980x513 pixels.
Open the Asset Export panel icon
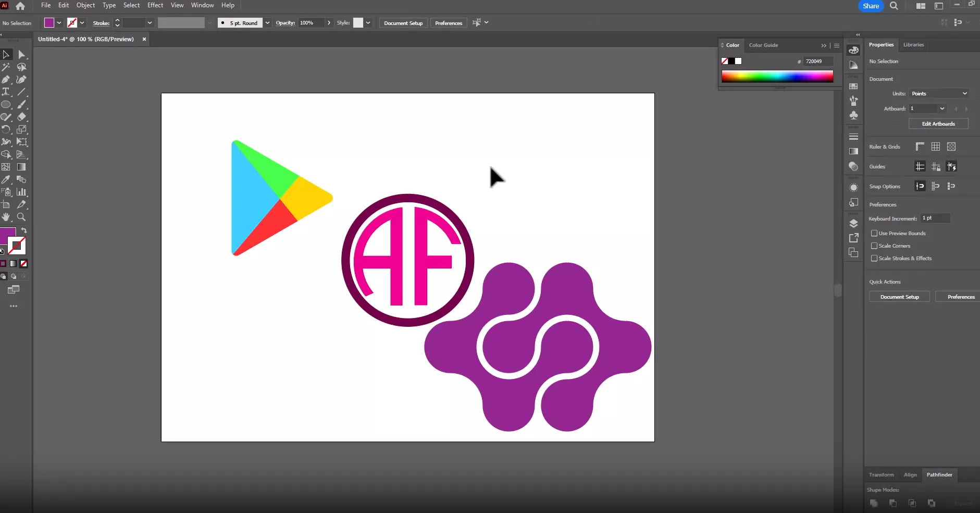pos(853,238)
